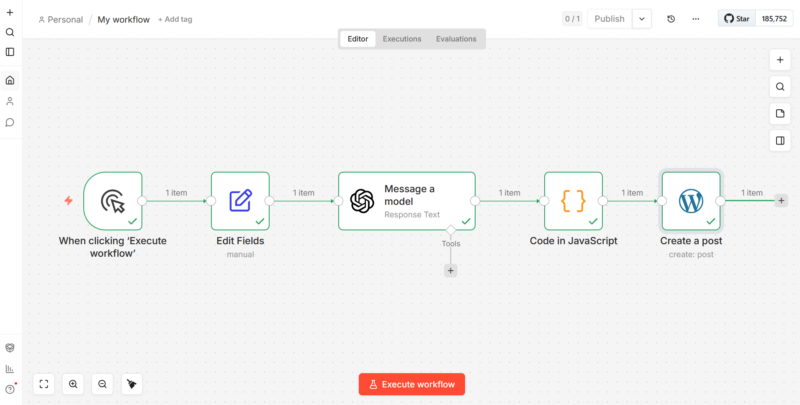The height and width of the screenshot is (405, 800).
Task: Open the search nodes magnifier on canvas
Action: (780, 86)
